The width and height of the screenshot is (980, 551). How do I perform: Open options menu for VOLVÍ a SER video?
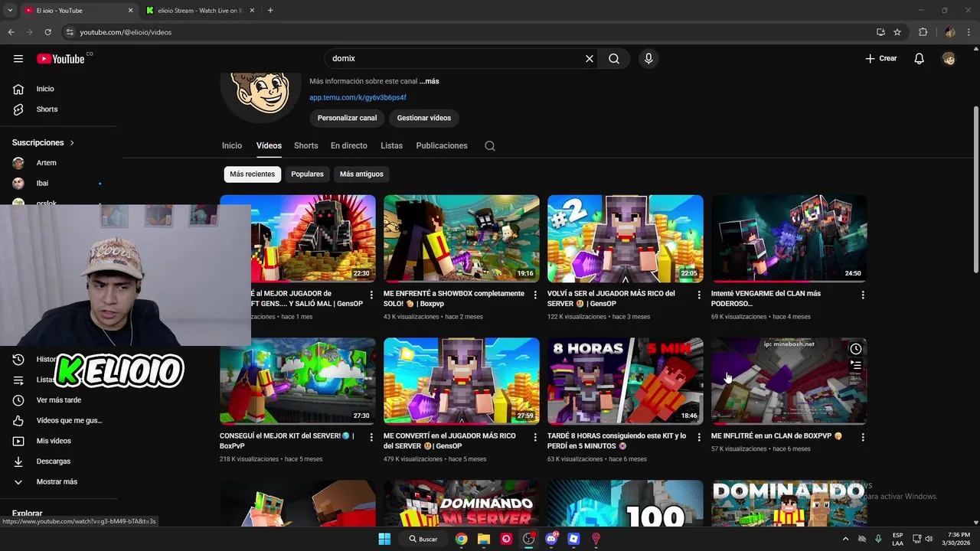[699, 295]
